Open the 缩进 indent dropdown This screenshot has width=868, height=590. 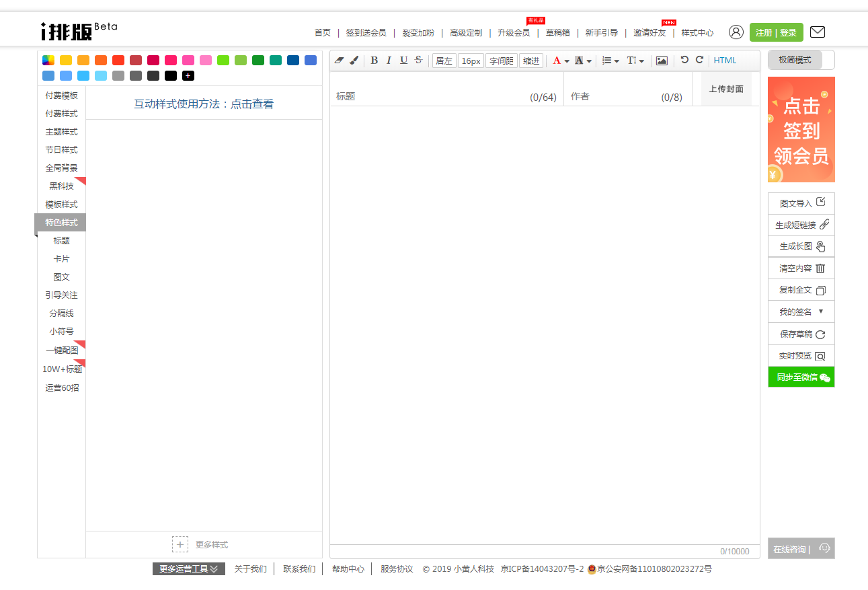(531, 61)
